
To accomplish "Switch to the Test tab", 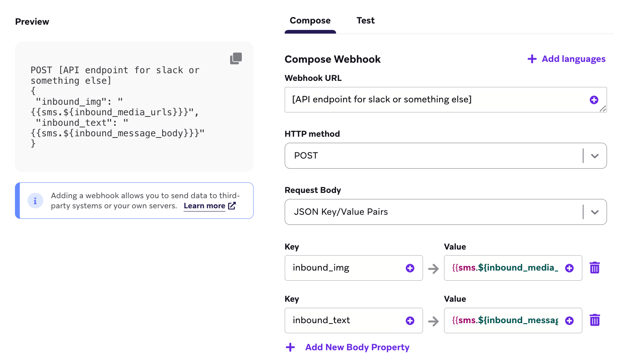I will tap(366, 21).
